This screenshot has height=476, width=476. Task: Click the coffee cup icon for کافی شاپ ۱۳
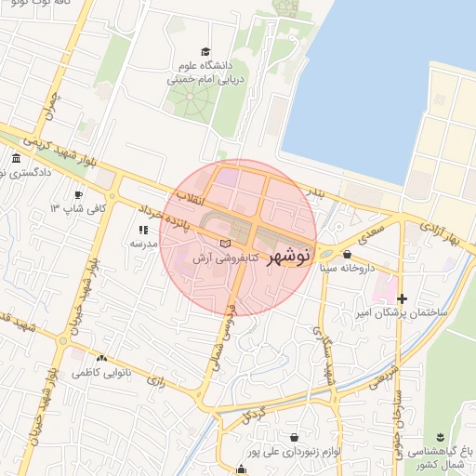[78, 195]
